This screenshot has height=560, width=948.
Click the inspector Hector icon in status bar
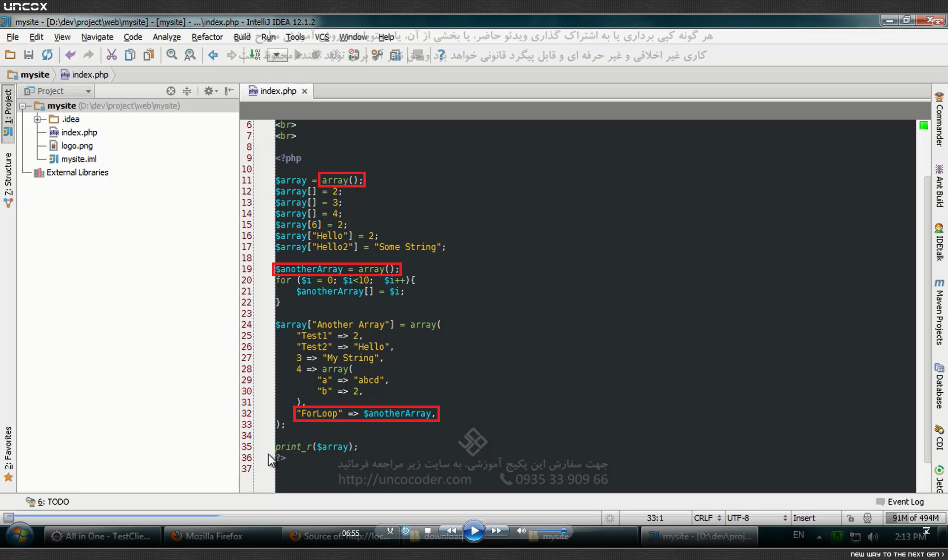[x=868, y=518]
